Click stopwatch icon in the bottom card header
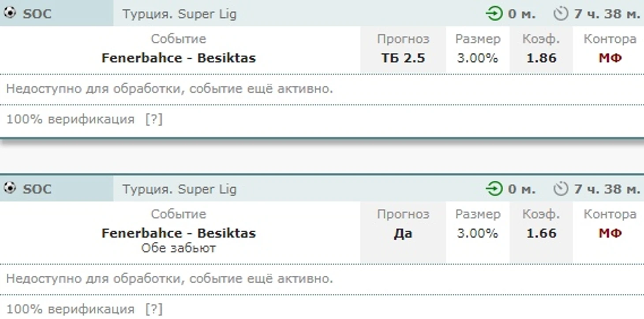The width and height of the screenshot is (644, 319). 561,189
